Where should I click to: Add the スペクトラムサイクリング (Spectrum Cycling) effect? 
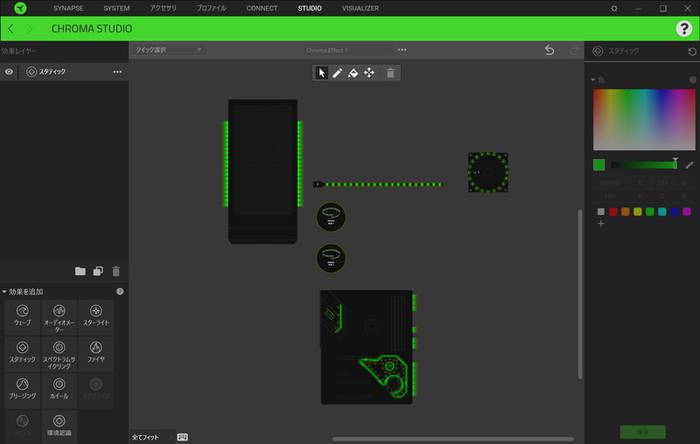point(59,355)
